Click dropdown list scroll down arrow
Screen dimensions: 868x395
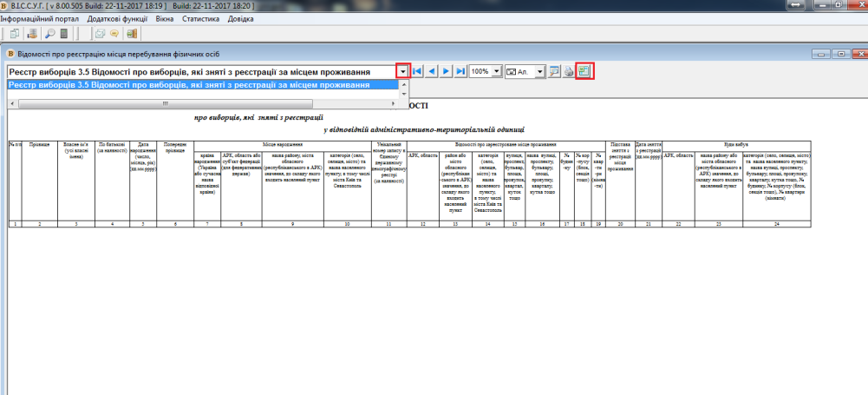tap(402, 94)
